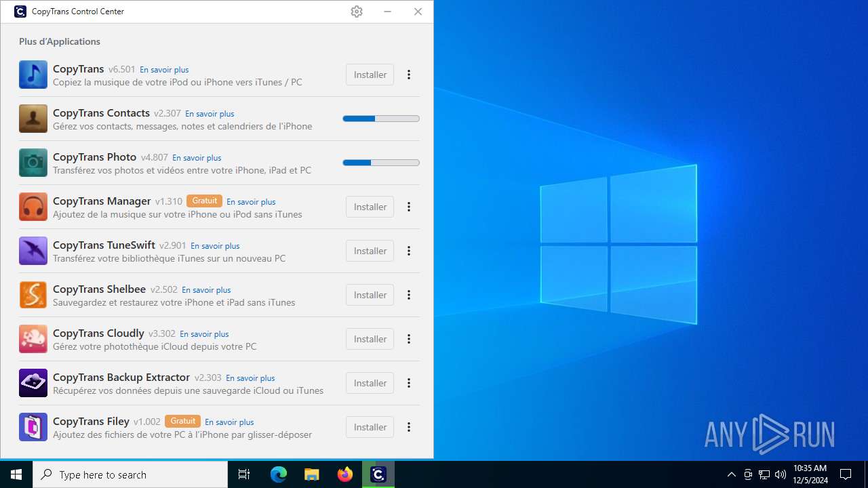This screenshot has height=488, width=868.
Task: Click the CopyTrans music note app icon
Action: point(33,75)
